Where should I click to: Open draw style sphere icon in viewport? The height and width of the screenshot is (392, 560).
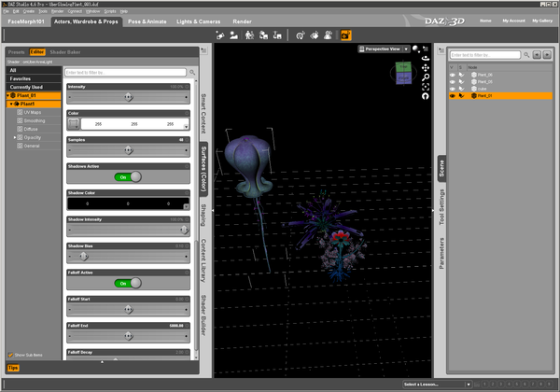click(x=416, y=49)
